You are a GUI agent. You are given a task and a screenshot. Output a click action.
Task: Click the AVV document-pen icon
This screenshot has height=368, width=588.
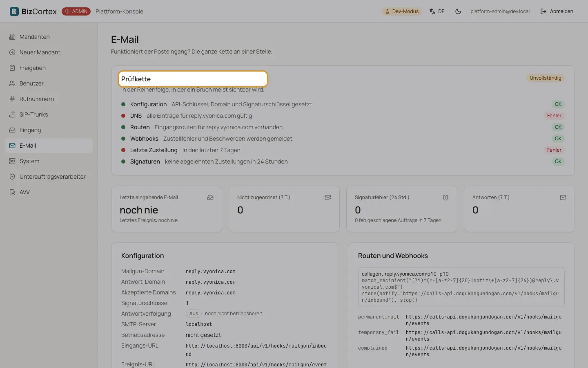12,192
